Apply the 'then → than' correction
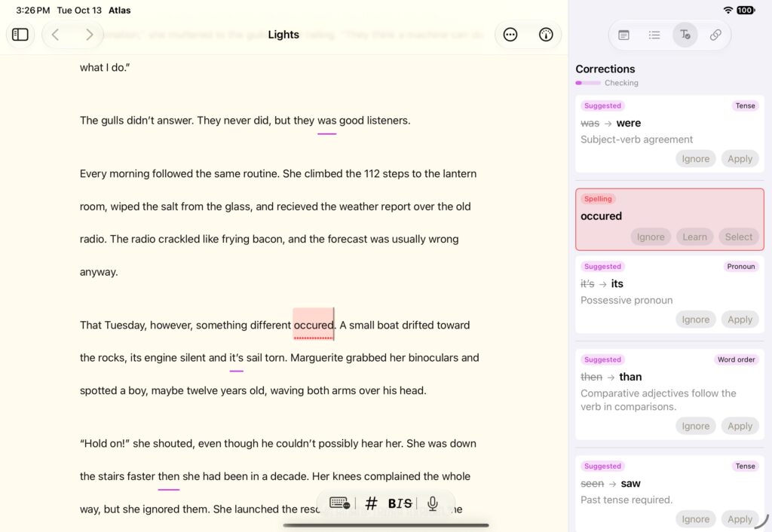The width and height of the screenshot is (772, 532). [x=740, y=427]
